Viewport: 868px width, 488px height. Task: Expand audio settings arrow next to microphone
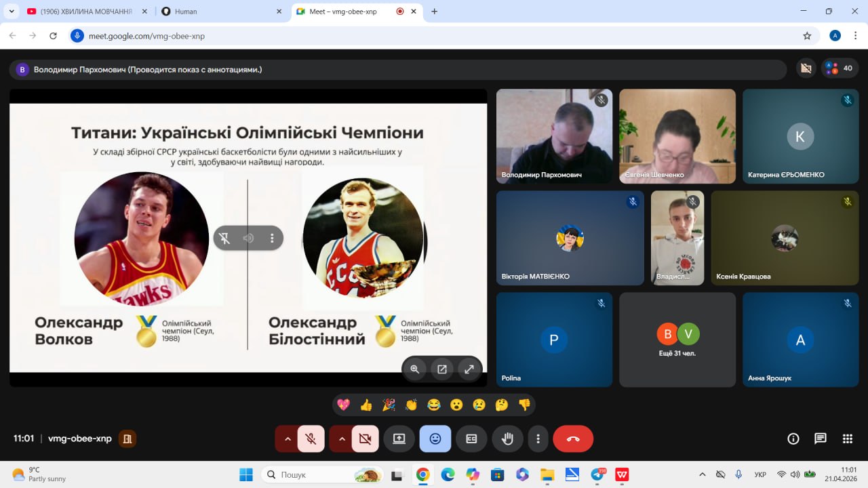(x=288, y=439)
